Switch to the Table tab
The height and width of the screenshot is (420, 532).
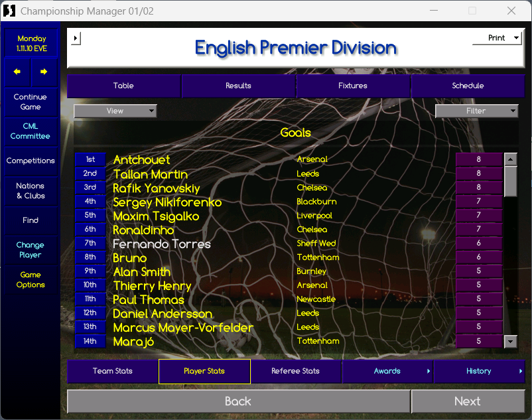click(x=124, y=86)
